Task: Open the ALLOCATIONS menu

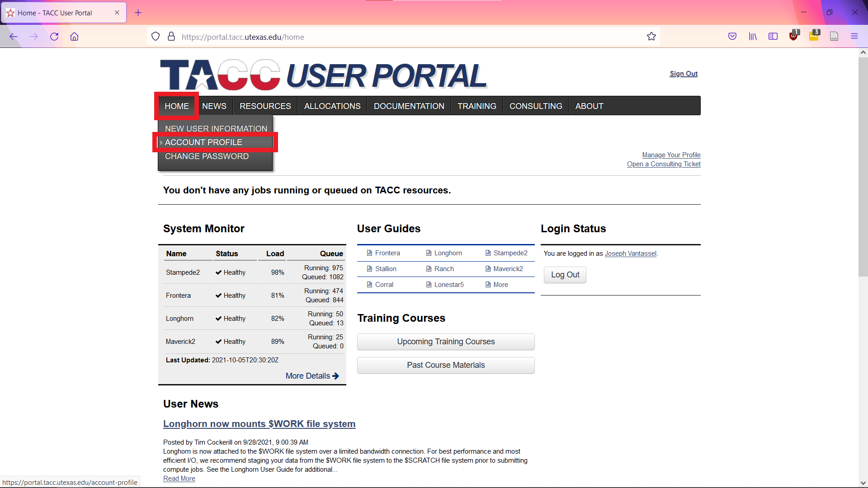Action: tap(332, 106)
